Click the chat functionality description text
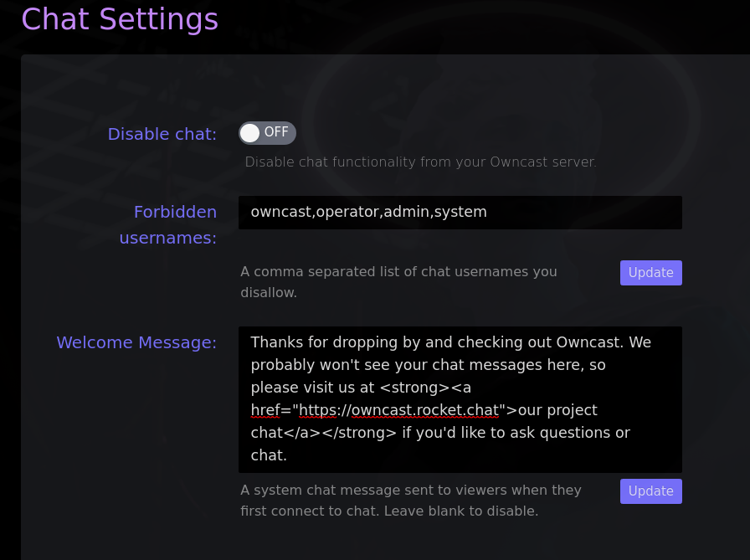The height and width of the screenshot is (560, 750). click(x=420, y=162)
